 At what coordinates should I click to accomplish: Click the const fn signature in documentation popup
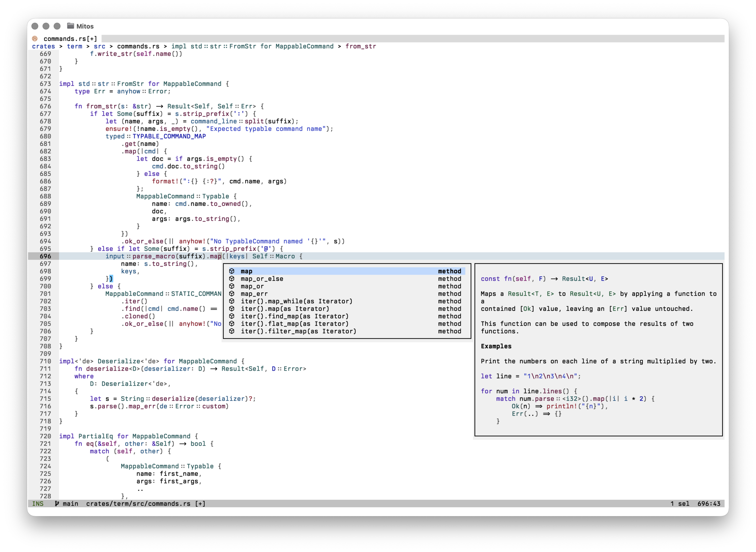tap(545, 279)
